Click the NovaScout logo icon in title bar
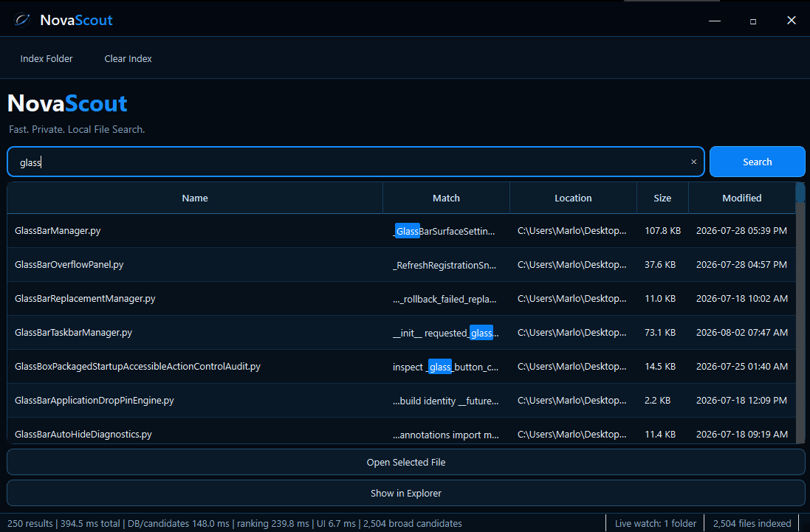 (21, 20)
